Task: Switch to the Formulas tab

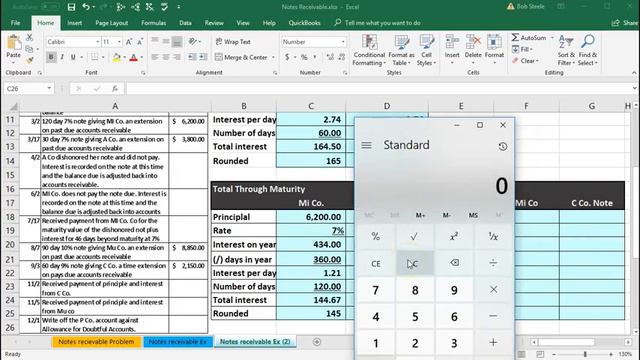Action: [153, 23]
